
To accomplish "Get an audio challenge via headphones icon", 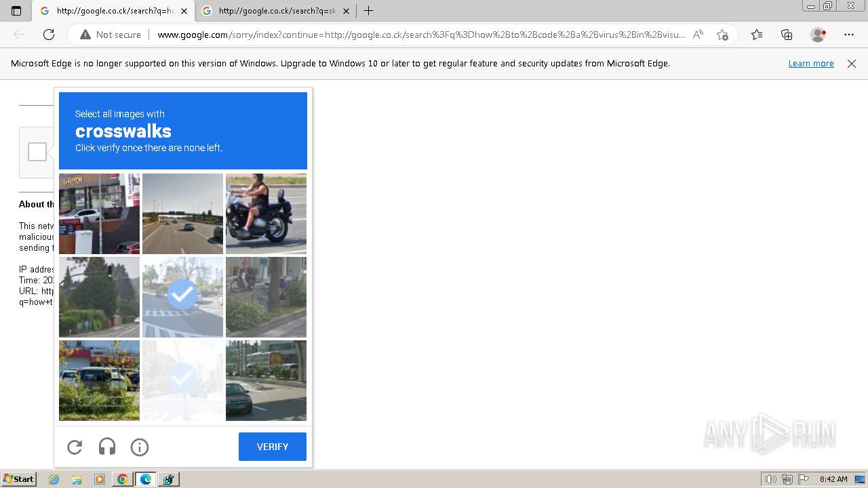I will tap(107, 447).
